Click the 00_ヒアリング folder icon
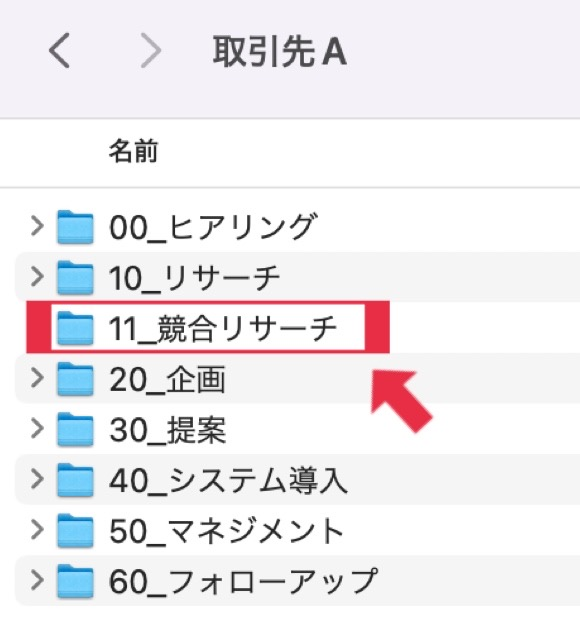Image resolution: width=580 pixels, height=640 pixels. 75,227
